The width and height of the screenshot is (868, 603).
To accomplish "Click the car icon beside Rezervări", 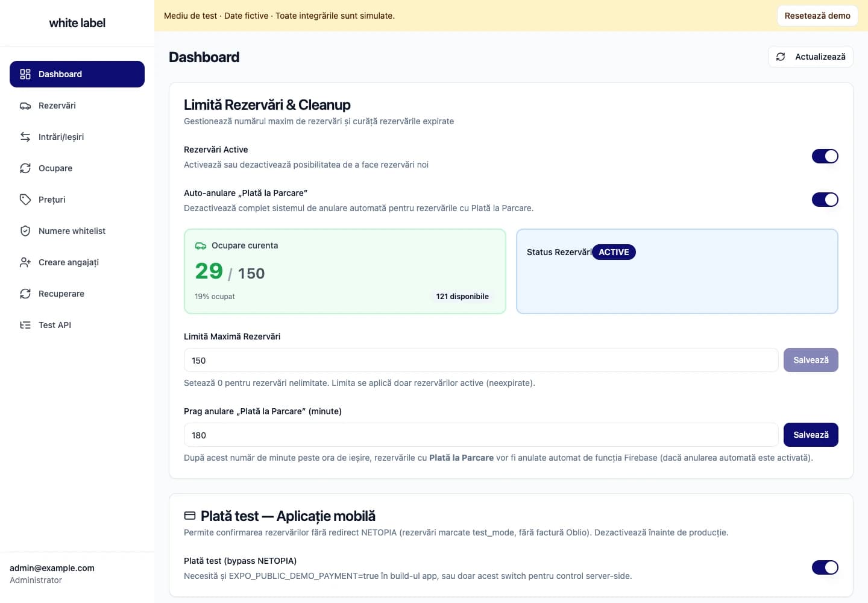I will pos(25,106).
